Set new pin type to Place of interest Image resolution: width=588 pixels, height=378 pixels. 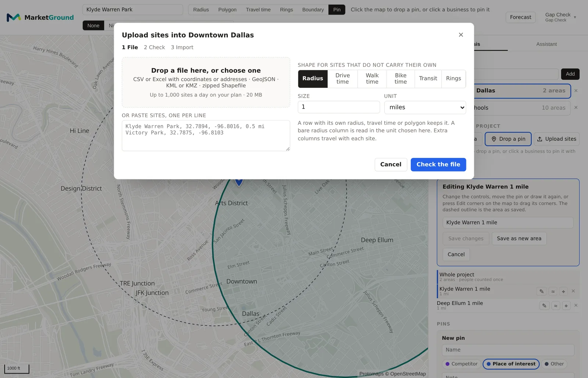(511, 364)
